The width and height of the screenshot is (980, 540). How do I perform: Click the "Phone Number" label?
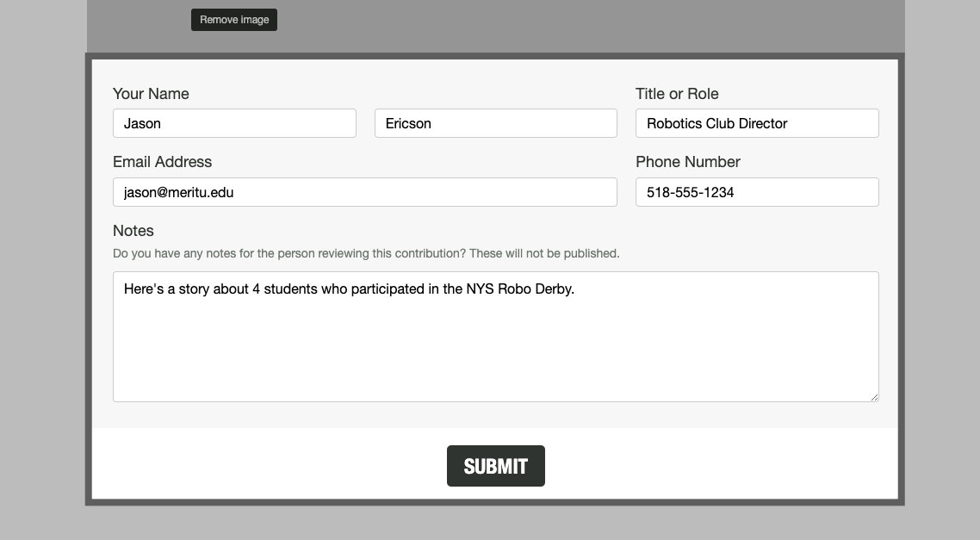(x=687, y=162)
